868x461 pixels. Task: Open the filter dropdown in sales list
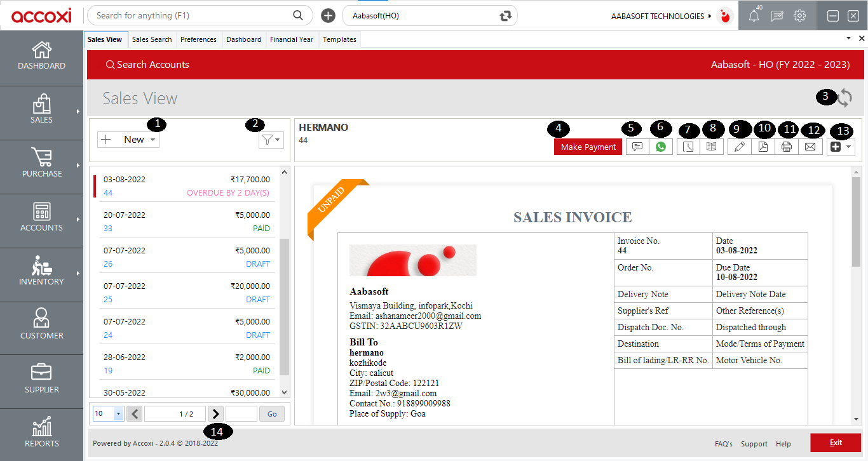point(271,140)
